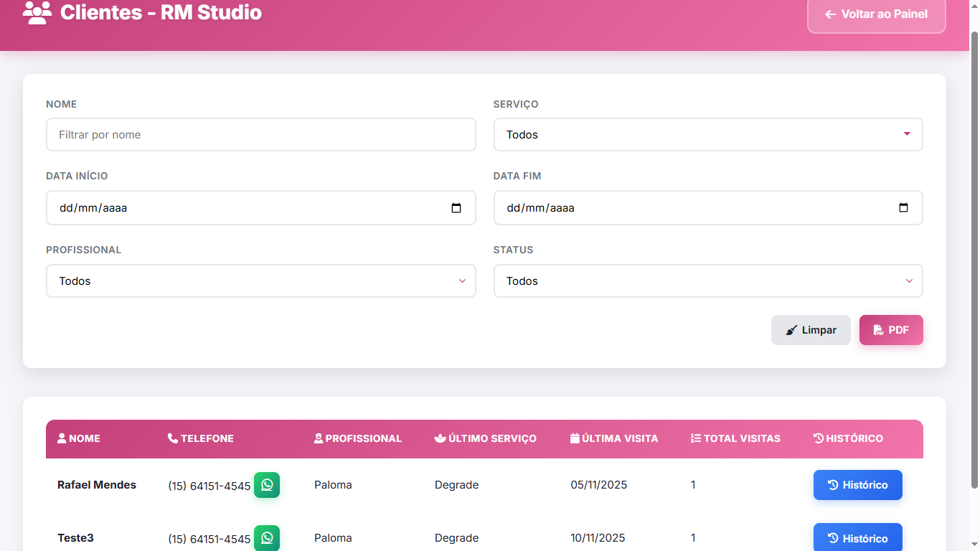Viewport: 980px width, 551px height.
Task: Click the clients group icon in header
Action: click(37, 13)
